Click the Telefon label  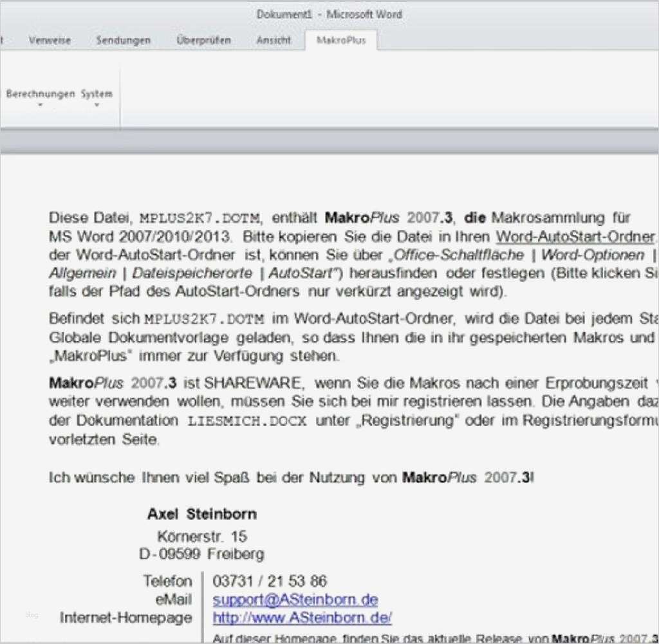click(x=168, y=582)
